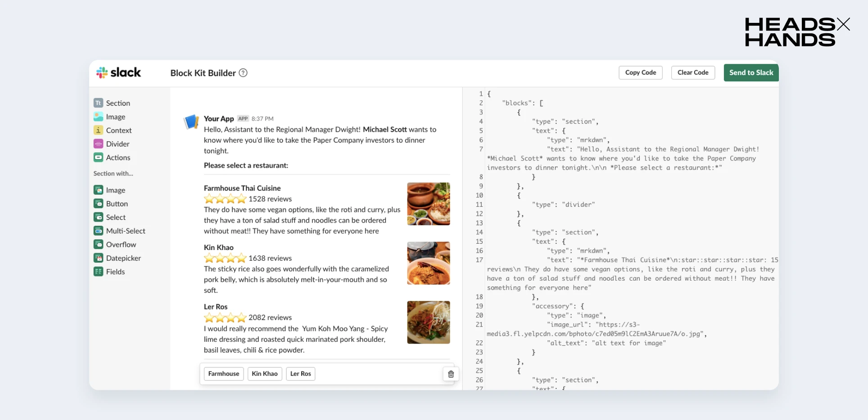
Task: Click the Datepicker block icon
Action: click(98, 258)
